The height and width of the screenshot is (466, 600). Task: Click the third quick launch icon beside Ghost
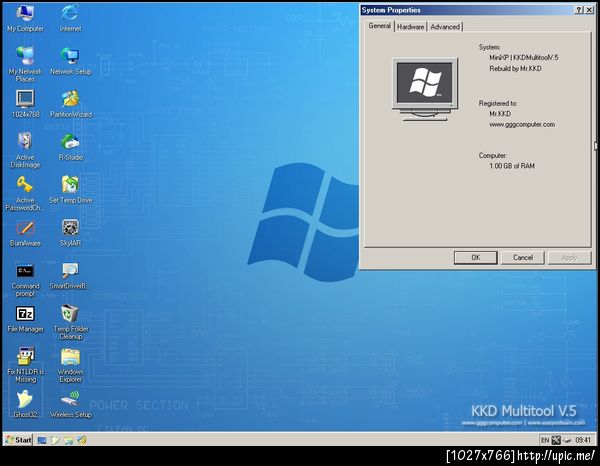(69, 440)
